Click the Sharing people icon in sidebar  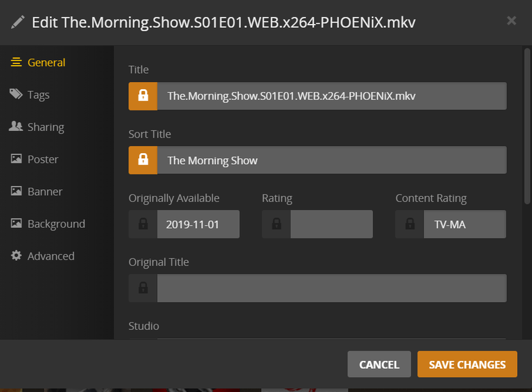tap(16, 126)
